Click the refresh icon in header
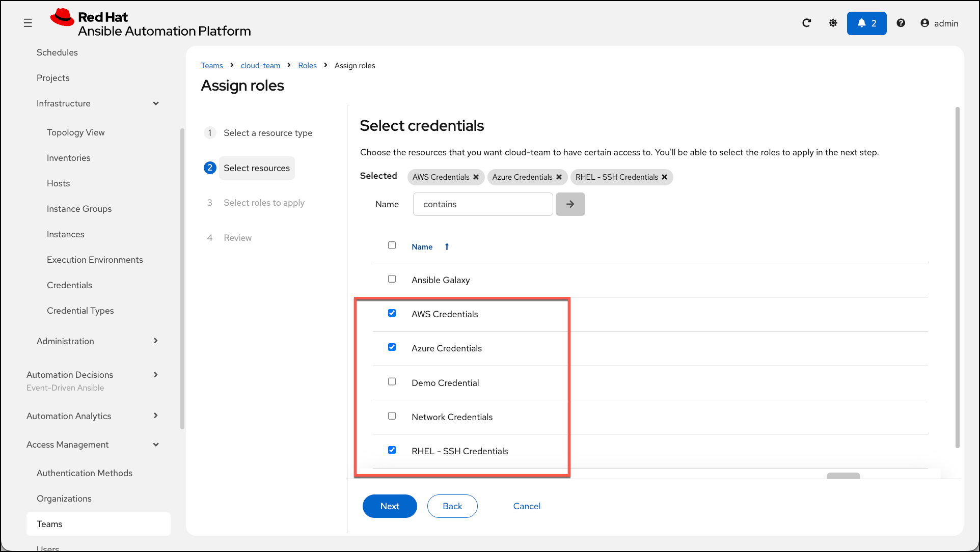This screenshot has width=980, height=552. (x=806, y=23)
